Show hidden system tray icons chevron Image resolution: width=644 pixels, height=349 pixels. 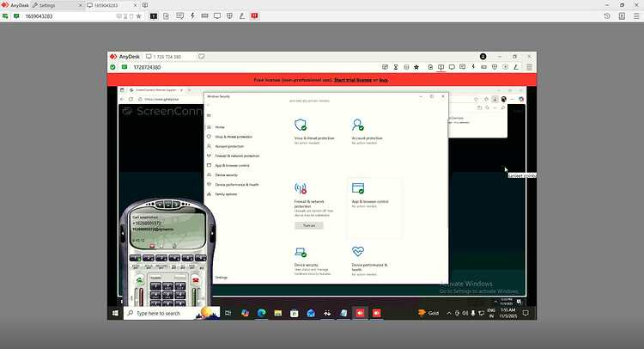point(448,313)
